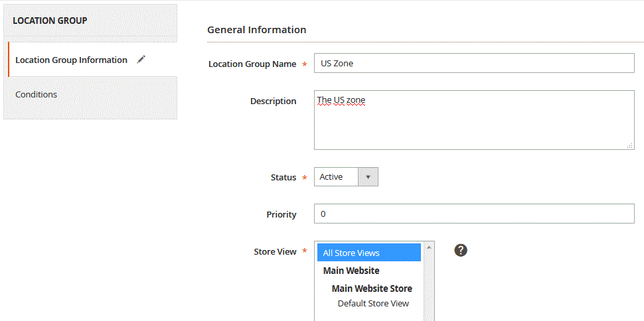Click the Main Website Store group entry

[372, 288]
